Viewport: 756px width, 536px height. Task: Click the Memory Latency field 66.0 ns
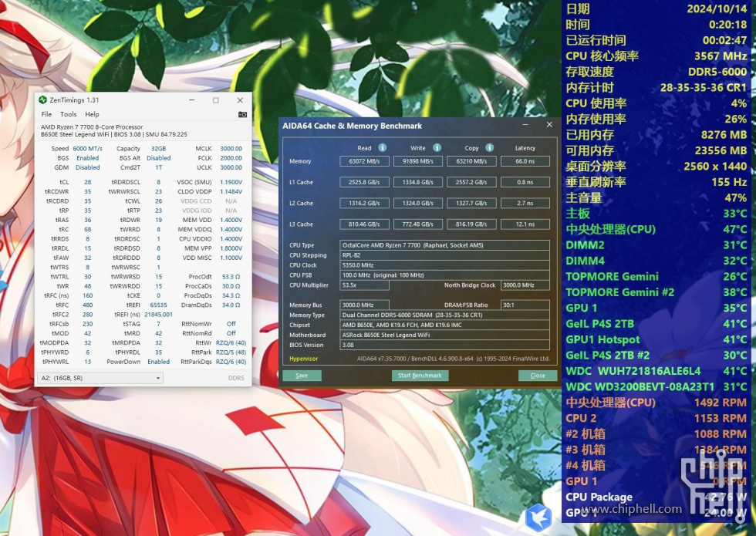[x=525, y=161]
